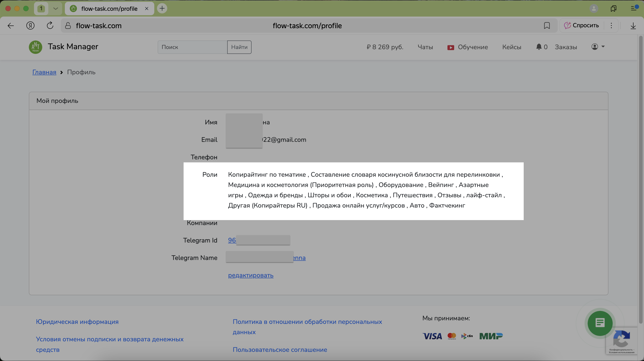Reload the page with refresh icon
644x361 pixels.
[x=50, y=25]
